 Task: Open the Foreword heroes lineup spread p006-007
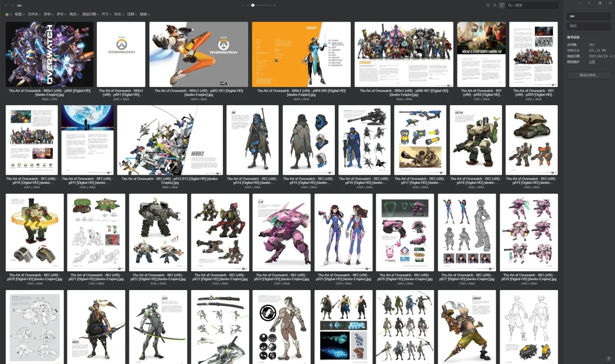[404, 54]
